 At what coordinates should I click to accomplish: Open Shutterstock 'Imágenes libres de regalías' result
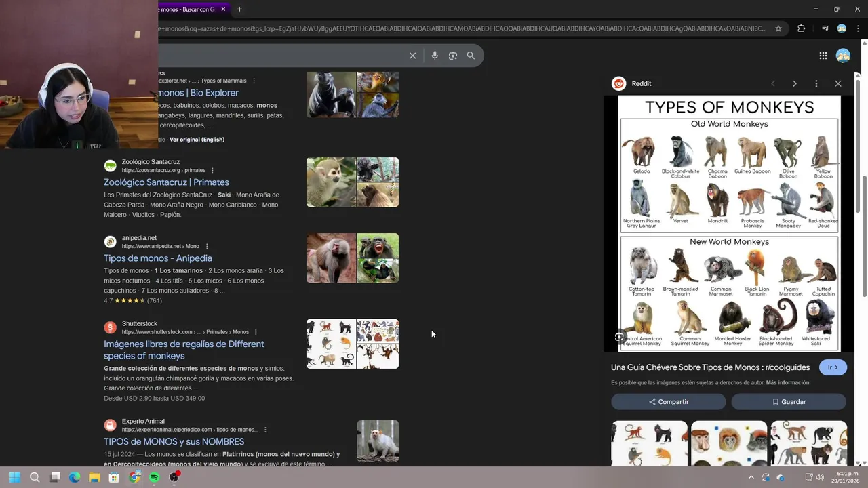(184, 350)
